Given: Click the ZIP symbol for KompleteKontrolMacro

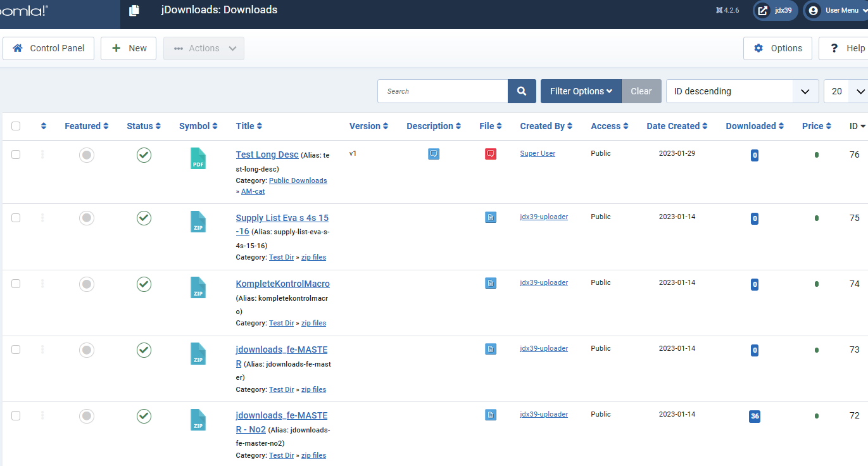Looking at the screenshot, I should coord(198,287).
